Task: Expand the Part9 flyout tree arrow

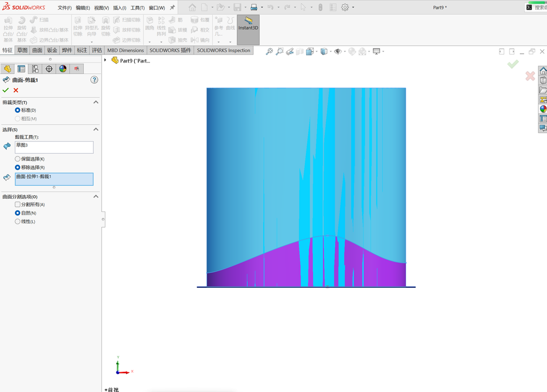Action: point(105,60)
